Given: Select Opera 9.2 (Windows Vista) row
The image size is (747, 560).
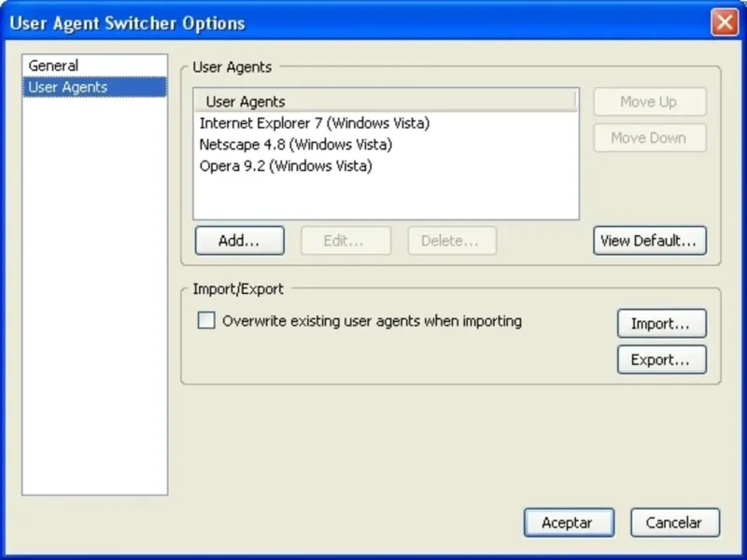Looking at the screenshot, I should [386, 166].
